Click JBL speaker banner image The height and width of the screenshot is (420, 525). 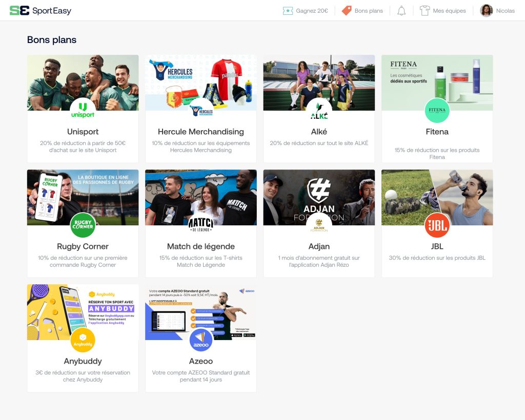click(437, 197)
